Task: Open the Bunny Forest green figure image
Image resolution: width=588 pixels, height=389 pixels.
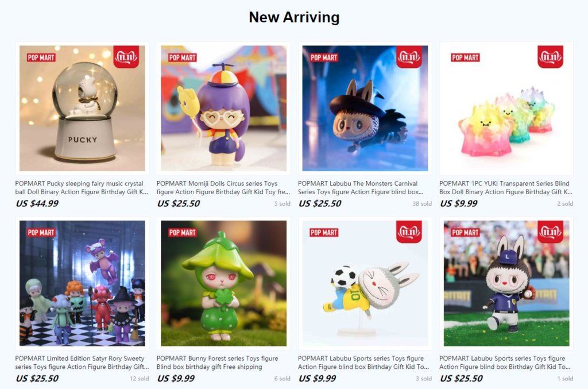Action: coord(223,283)
